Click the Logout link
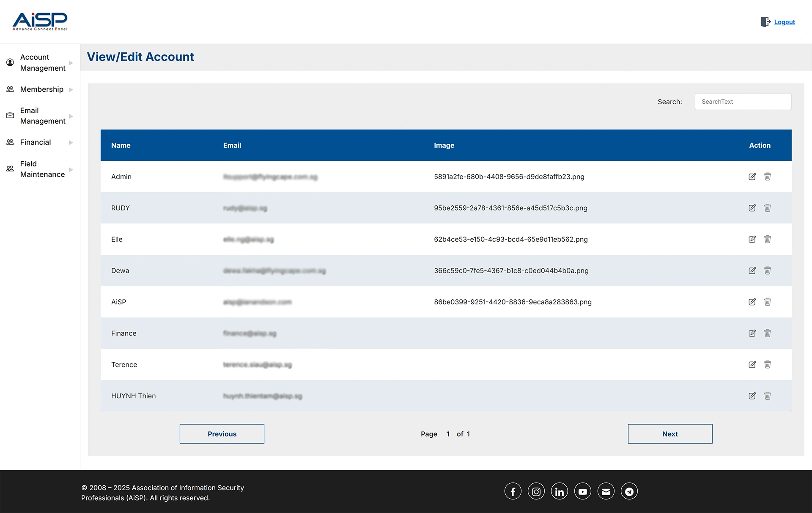Viewport: 812px width, 513px height. coord(784,22)
